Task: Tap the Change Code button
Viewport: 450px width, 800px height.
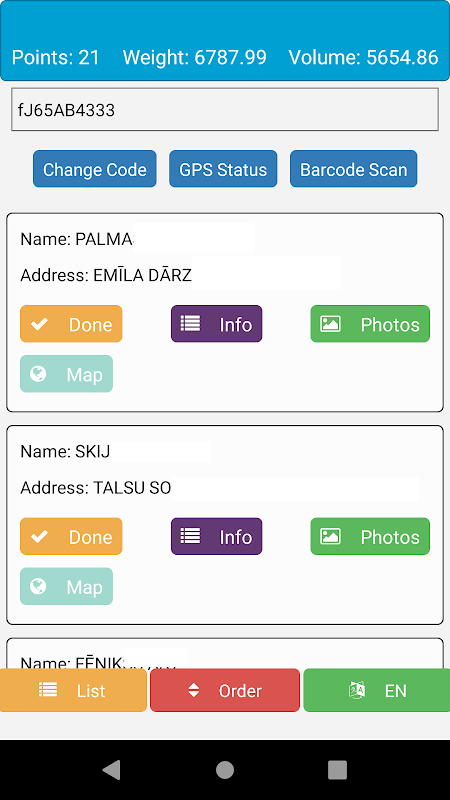Action: tap(95, 169)
